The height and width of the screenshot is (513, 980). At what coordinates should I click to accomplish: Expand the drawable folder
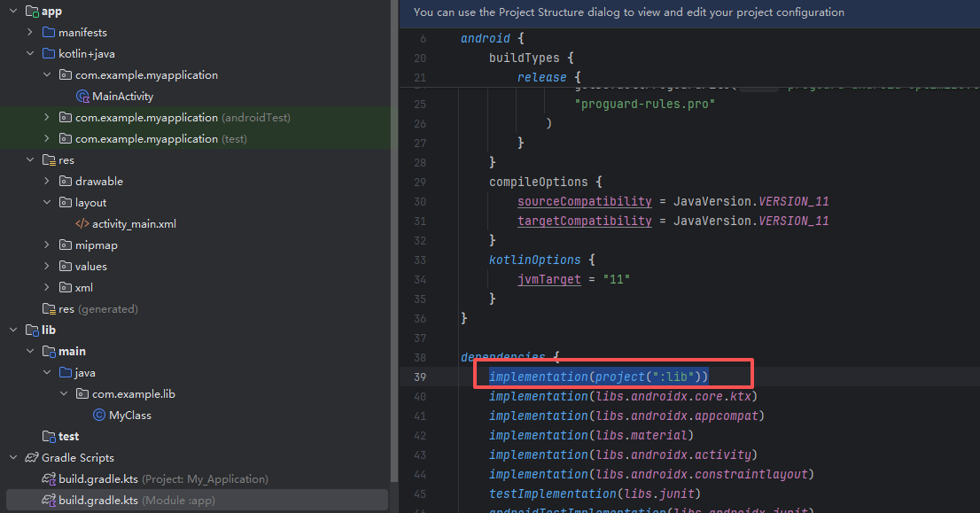tap(47, 182)
